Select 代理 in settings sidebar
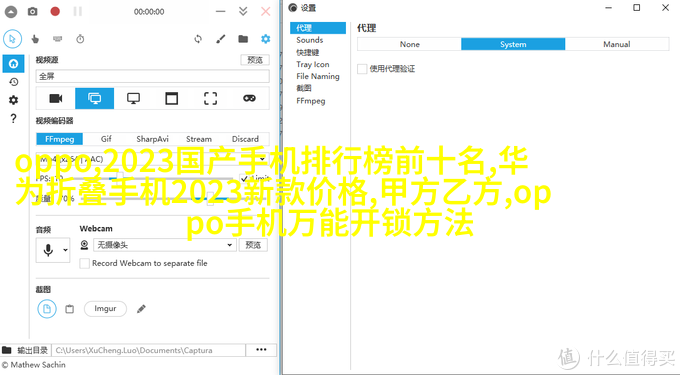Viewport: 680px width, 375px height. click(318, 28)
